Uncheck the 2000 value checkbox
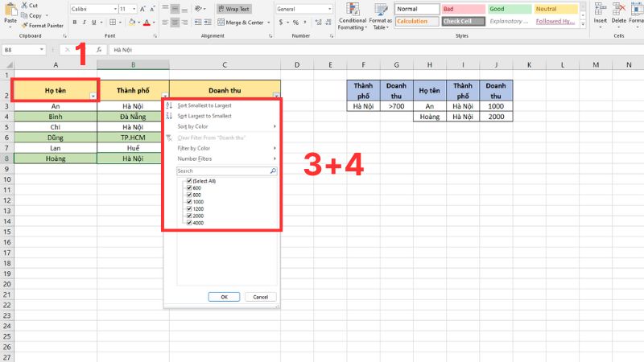Screen dimensions: 644x362 [188, 216]
